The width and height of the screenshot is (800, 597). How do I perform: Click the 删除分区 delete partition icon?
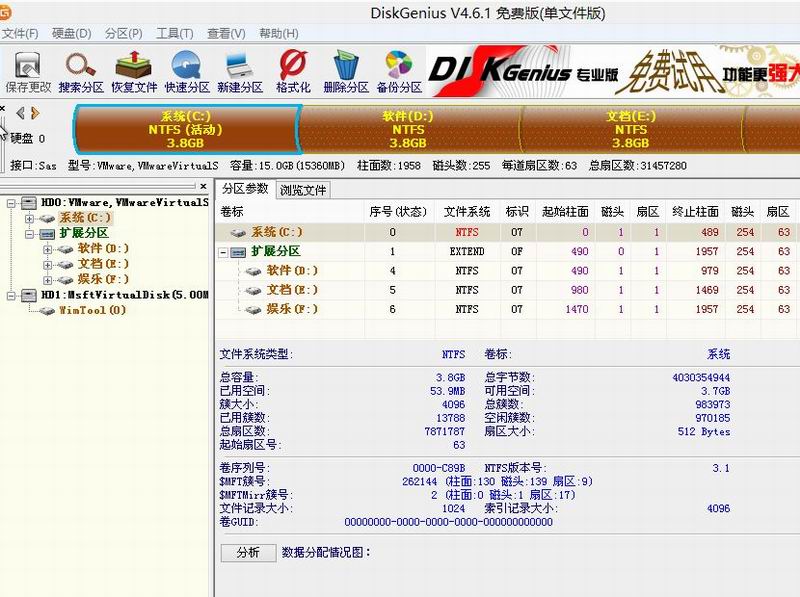point(346,72)
